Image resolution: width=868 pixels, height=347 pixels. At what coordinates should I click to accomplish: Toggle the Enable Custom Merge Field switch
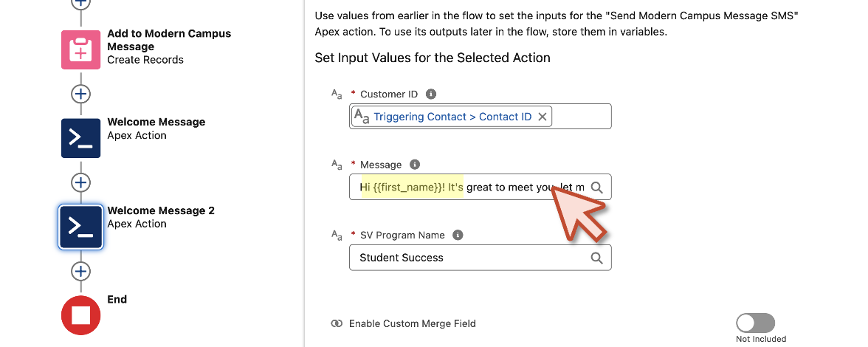(755, 323)
